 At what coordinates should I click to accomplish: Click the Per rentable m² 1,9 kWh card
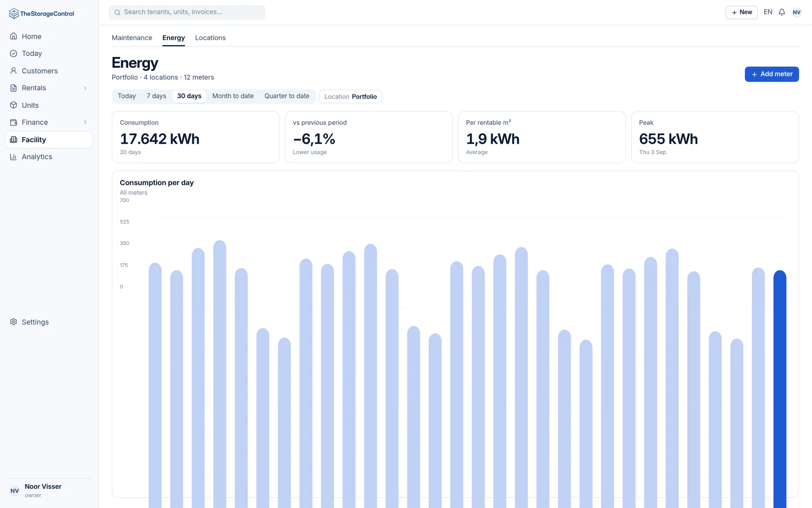(542, 137)
